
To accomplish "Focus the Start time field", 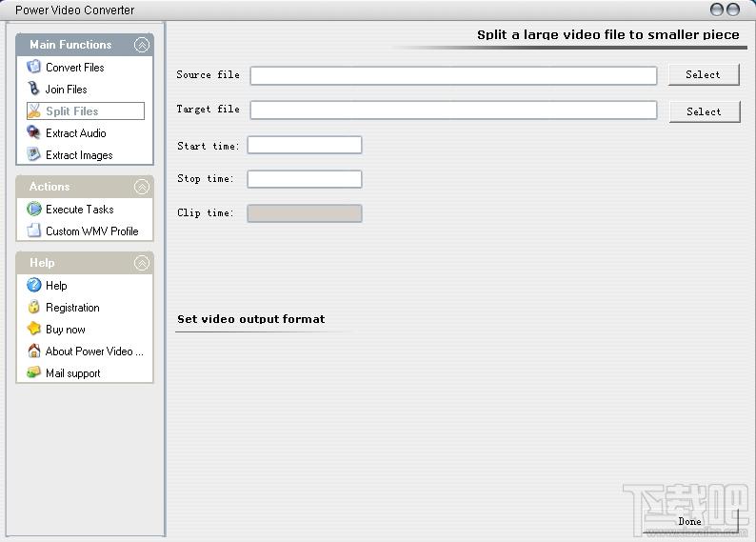I will [x=305, y=145].
